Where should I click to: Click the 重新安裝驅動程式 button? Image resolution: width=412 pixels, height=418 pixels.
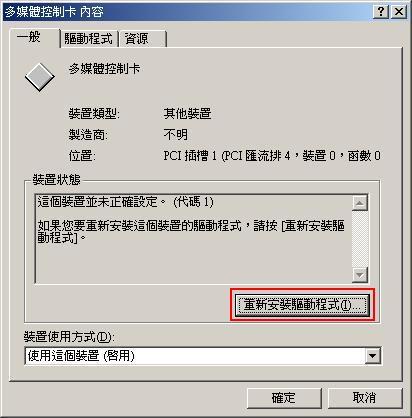click(x=302, y=305)
